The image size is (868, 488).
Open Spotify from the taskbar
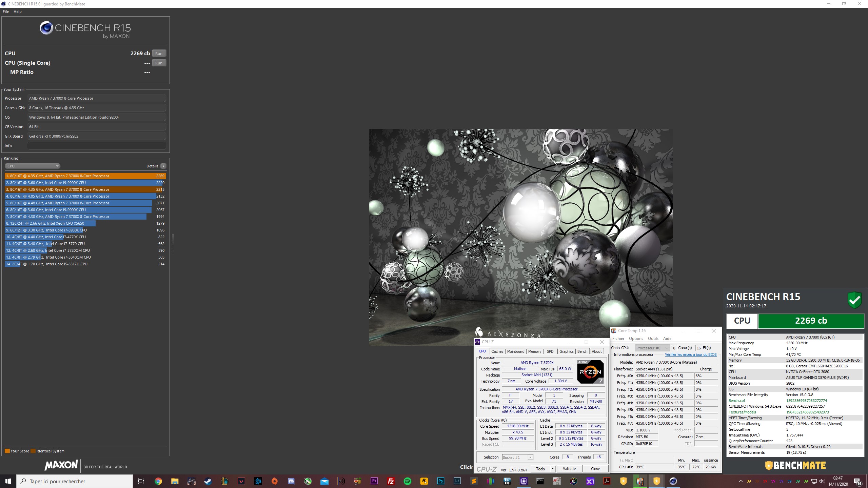click(x=408, y=481)
